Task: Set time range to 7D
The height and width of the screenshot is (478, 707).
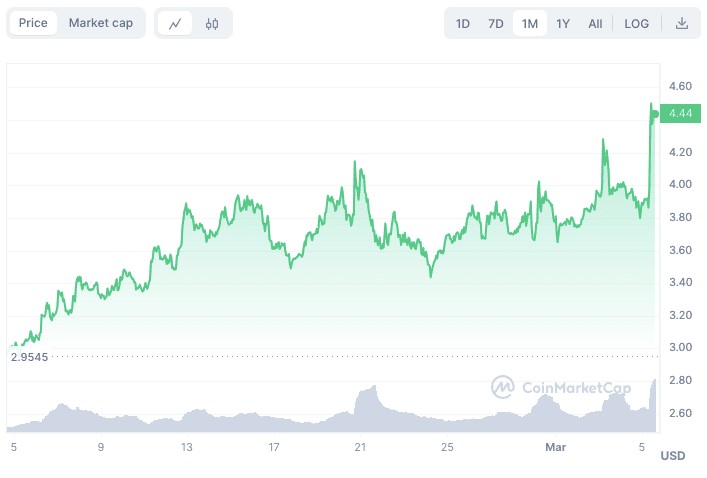Action: [496, 23]
